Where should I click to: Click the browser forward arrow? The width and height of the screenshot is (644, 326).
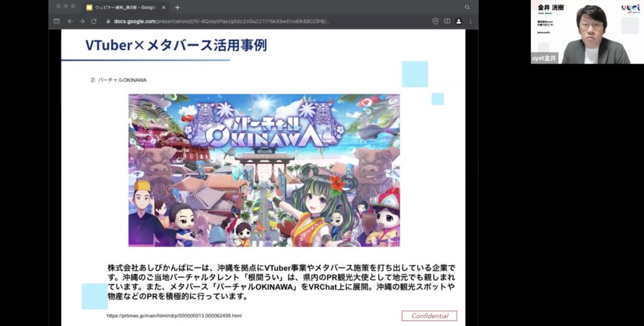click(82, 21)
